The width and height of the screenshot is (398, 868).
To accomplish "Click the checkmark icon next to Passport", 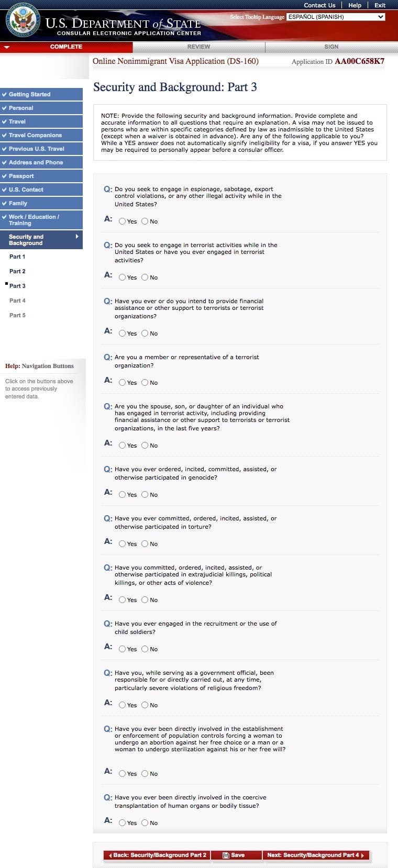I will 4,176.
